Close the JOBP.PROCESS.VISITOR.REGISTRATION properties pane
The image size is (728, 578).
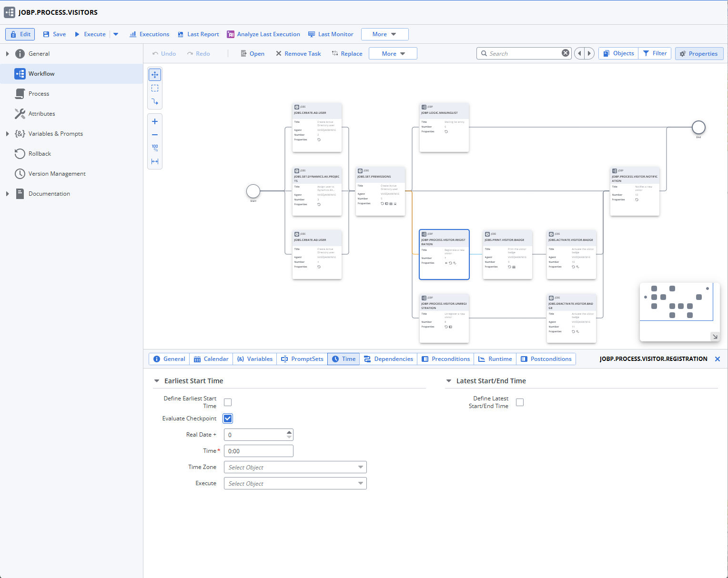point(718,359)
